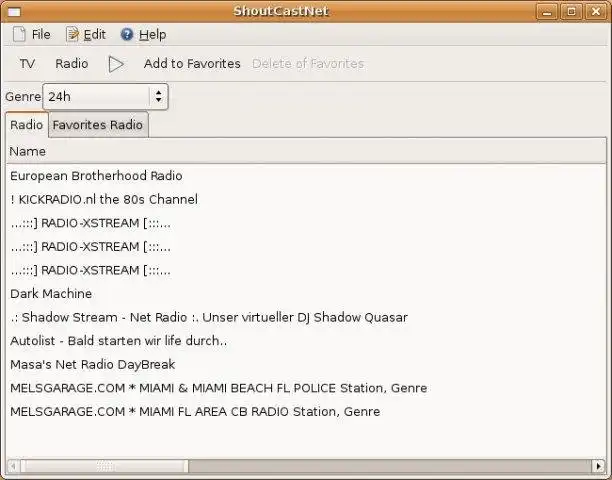Select MELSGARAGE.COM MIAMI BEACH FL POLICE station
Viewport: 612px width, 480px height.
pyautogui.click(x=306, y=388)
